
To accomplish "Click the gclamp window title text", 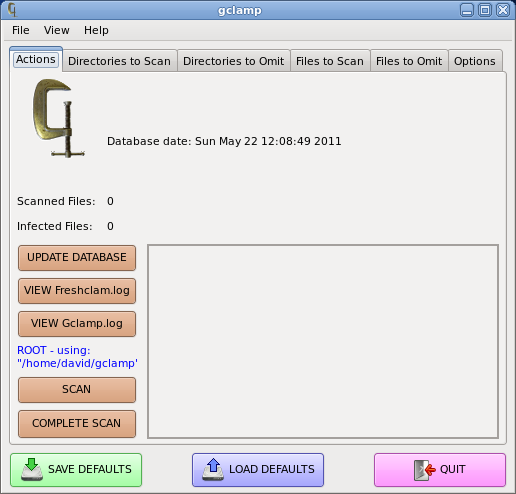I will [x=240, y=11].
